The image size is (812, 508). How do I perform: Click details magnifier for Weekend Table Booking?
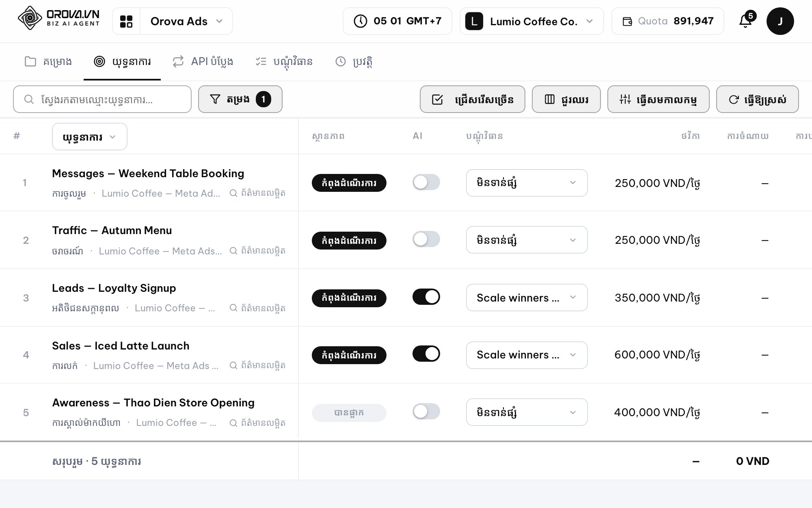tap(233, 193)
